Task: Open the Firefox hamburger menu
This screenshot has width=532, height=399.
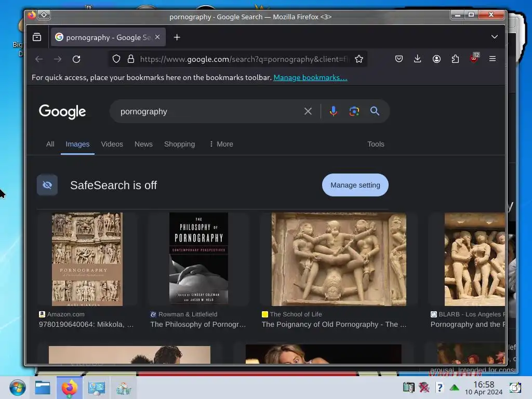Action: [493, 59]
